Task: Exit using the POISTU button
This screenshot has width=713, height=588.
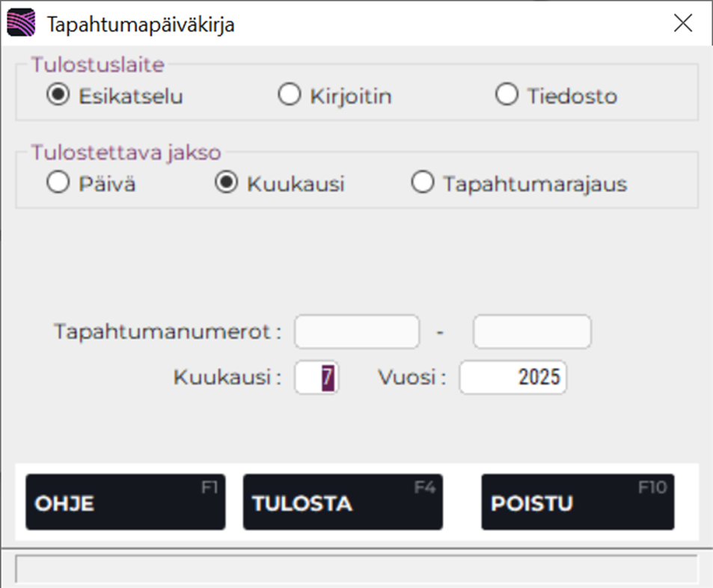Action: [577, 502]
